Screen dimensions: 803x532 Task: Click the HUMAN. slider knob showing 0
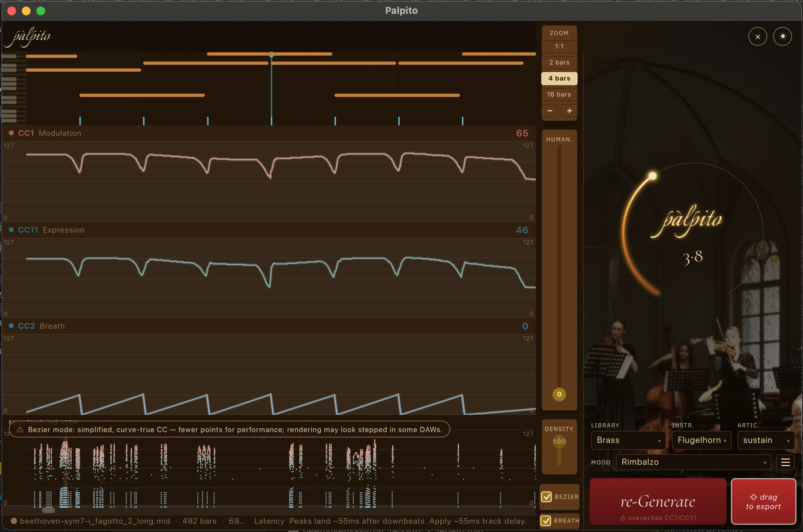(x=559, y=394)
